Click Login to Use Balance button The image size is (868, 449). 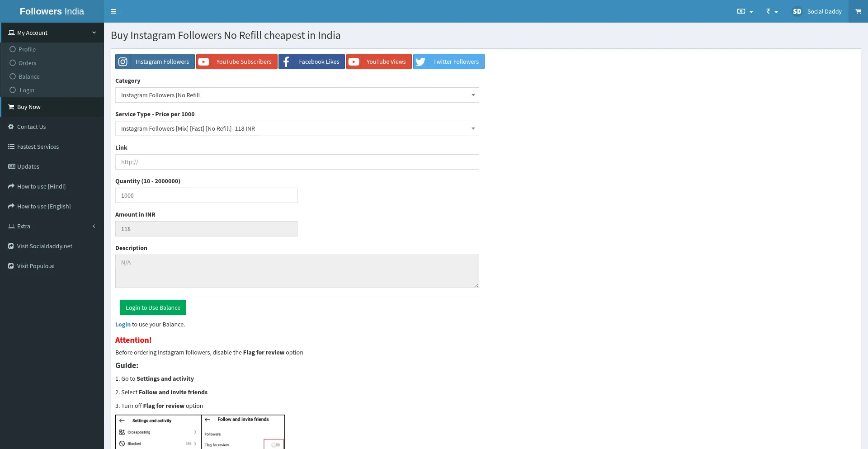click(153, 307)
